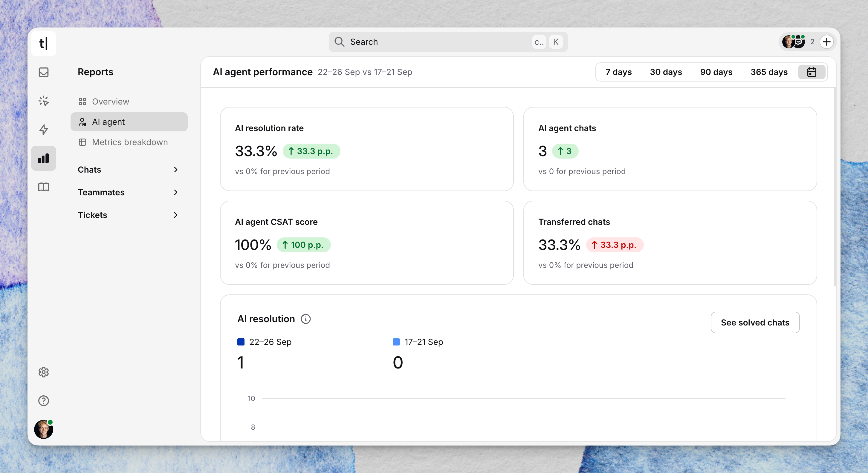Open the custom date calendar picker
Image resolution: width=868 pixels, height=473 pixels.
(812, 72)
